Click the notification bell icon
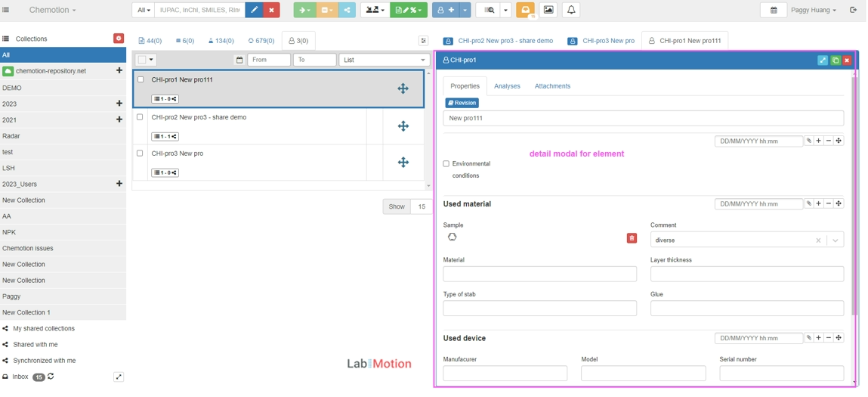The height and width of the screenshot is (397, 868). point(571,11)
